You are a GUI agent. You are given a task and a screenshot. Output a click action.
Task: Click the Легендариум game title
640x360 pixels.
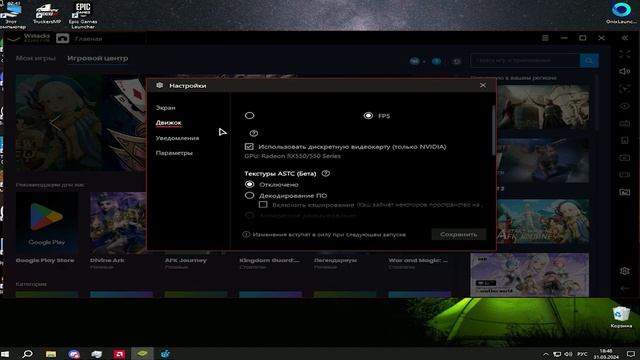pyautogui.click(x=335, y=260)
